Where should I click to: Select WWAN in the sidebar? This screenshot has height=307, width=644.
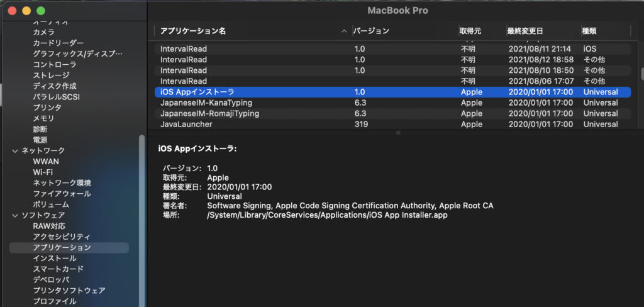point(46,162)
